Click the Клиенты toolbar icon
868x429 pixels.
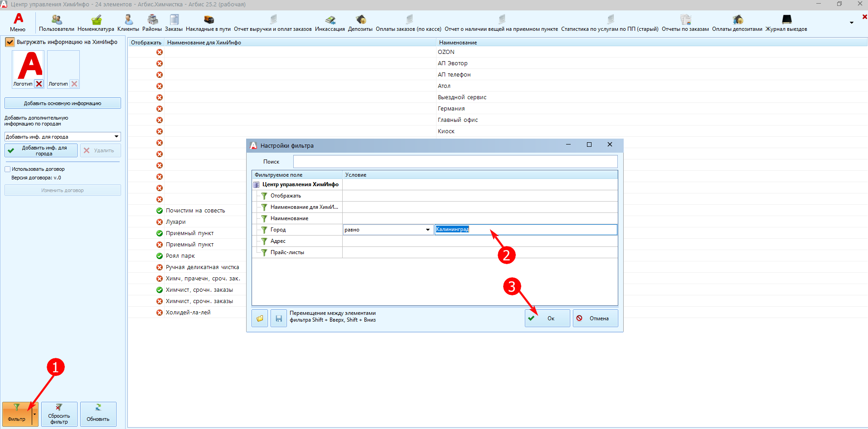tap(128, 23)
